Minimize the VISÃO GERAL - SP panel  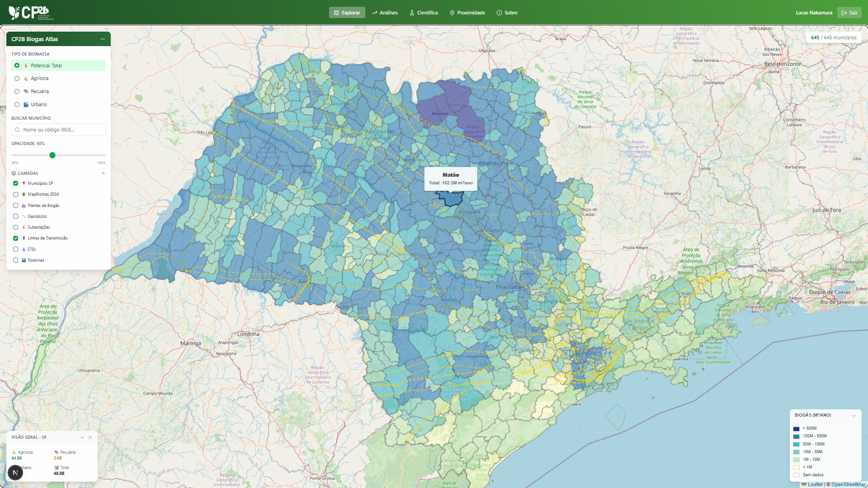click(82, 437)
